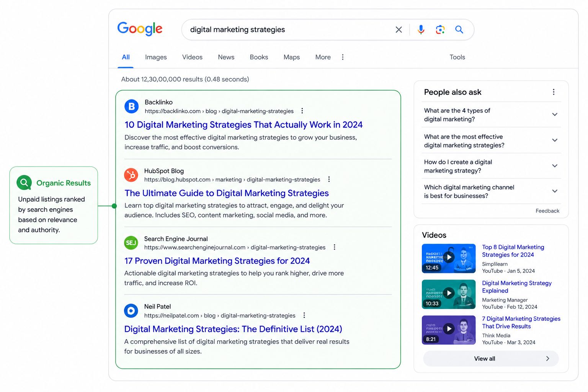Open the Books tab
The image size is (588, 392).
tap(259, 57)
